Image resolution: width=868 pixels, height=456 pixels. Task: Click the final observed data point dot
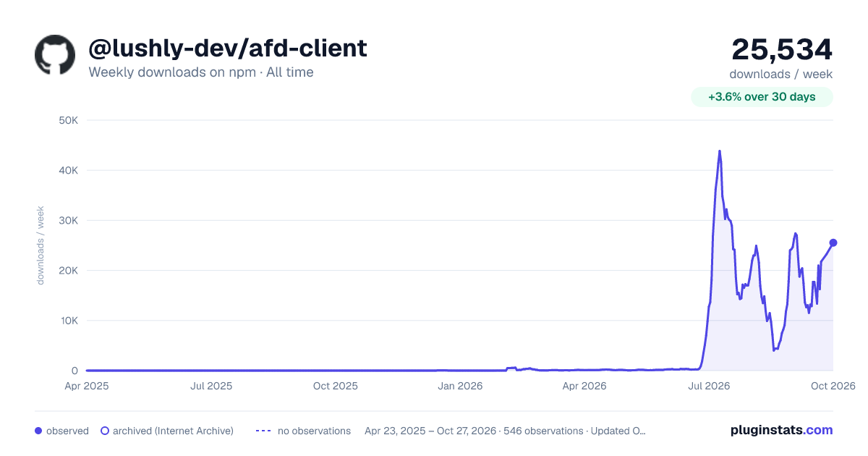tap(833, 242)
